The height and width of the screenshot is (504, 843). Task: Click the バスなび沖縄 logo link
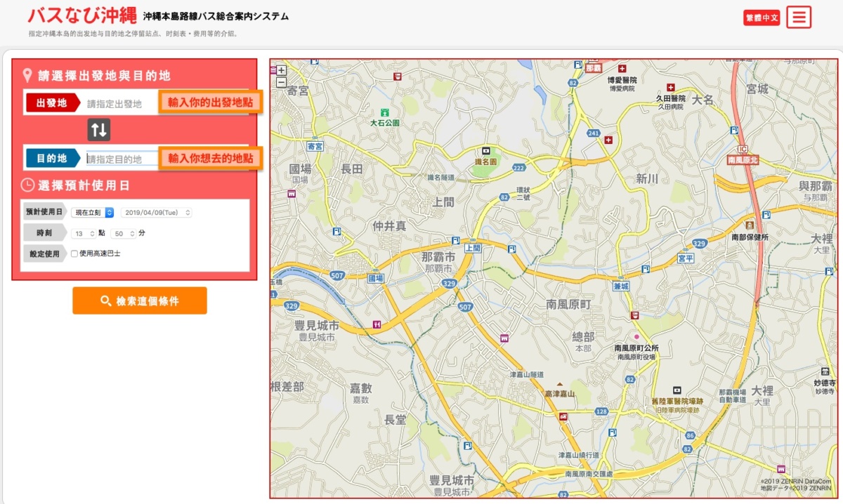[x=83, y=15]
